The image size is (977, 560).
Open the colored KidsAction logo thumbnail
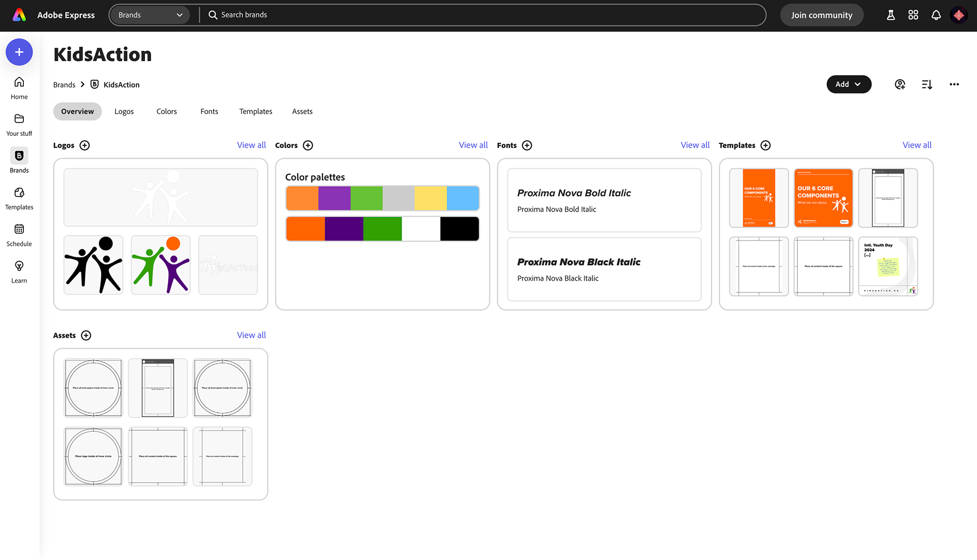tap(161, 265)
